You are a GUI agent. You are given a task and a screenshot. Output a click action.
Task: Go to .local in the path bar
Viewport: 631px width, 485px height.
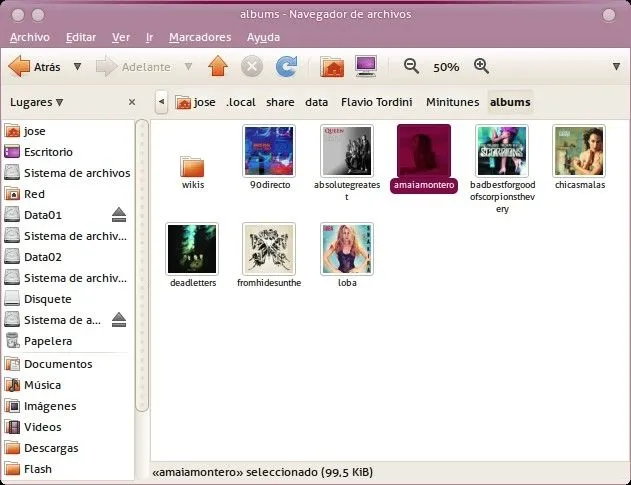(241, 102)
